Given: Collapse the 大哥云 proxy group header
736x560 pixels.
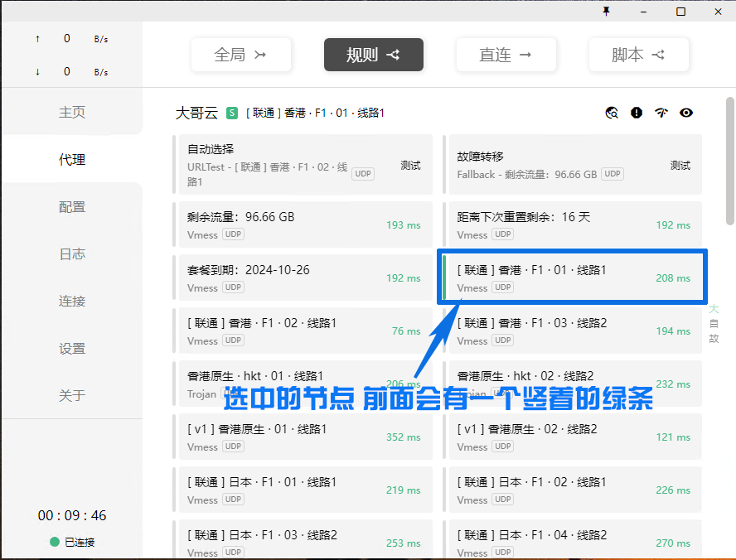Looking at the screenshot, I should [x=195, y=113].
